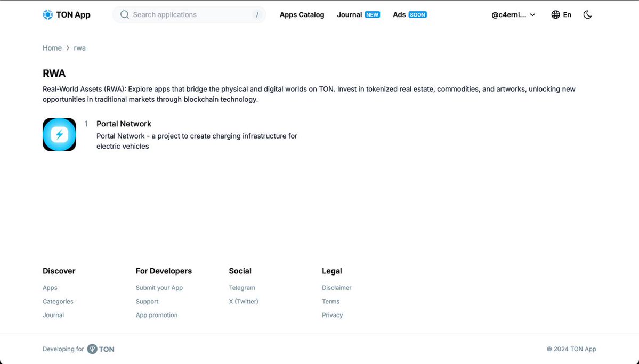Open the Portal Network app icon

point(59,134)
